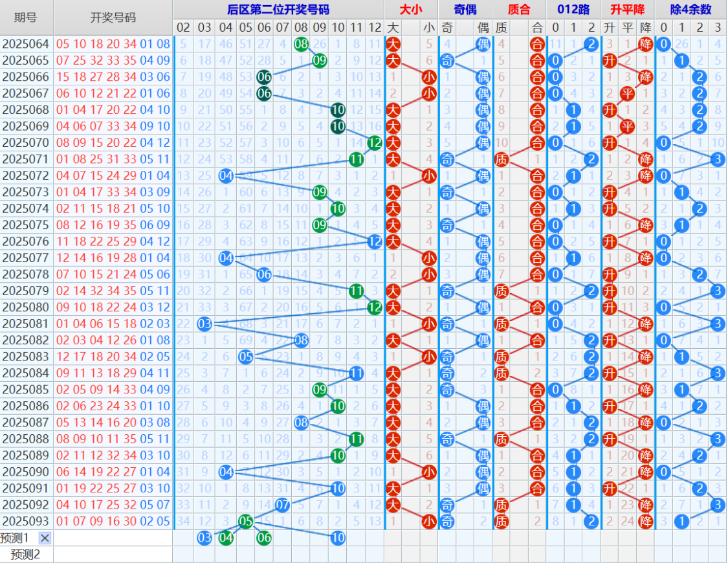Click the 开奖号码 column header
Image resolution: width=728 pixels, height=563 pixels.
113,17
